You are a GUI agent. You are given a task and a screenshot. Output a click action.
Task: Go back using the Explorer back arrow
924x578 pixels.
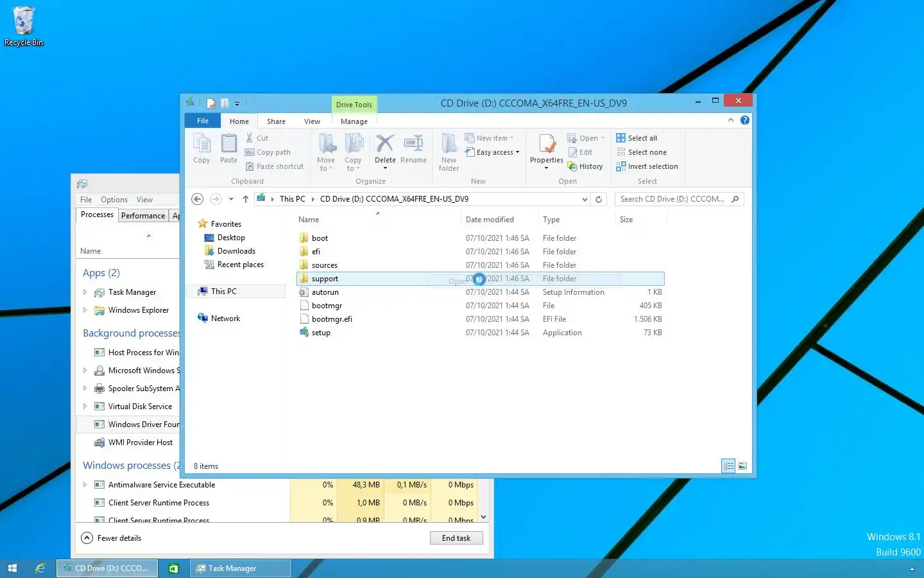click(198, 199)
